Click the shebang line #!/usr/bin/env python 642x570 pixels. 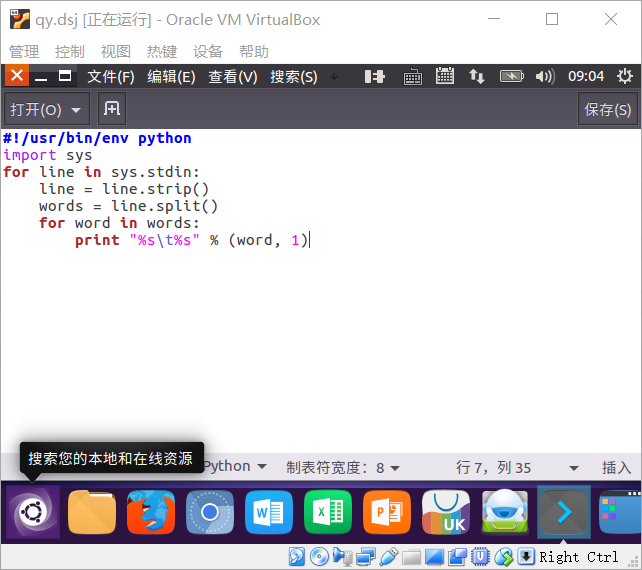97,138
